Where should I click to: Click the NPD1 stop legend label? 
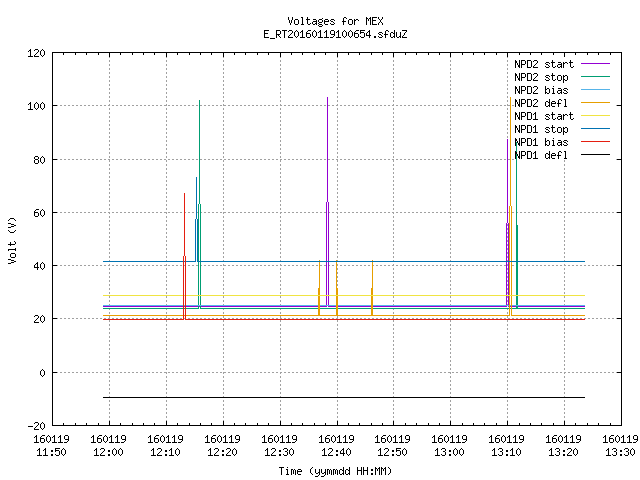(541, 129)
